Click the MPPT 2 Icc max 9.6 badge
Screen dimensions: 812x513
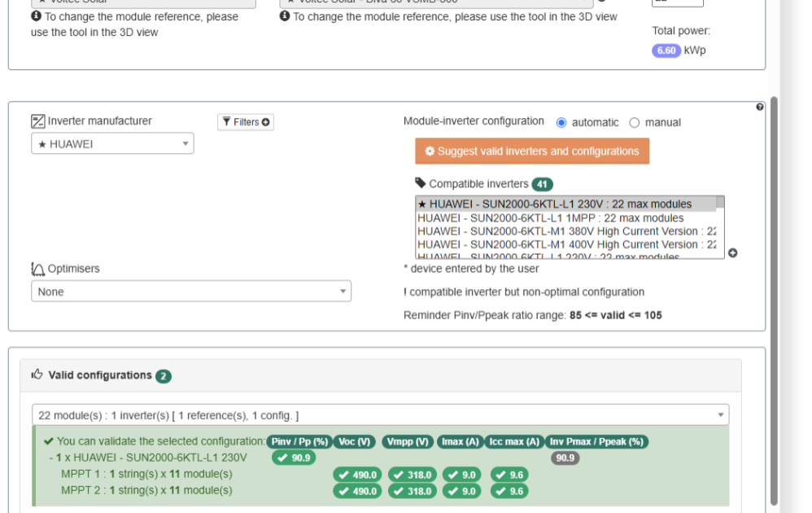coord(509,491)
